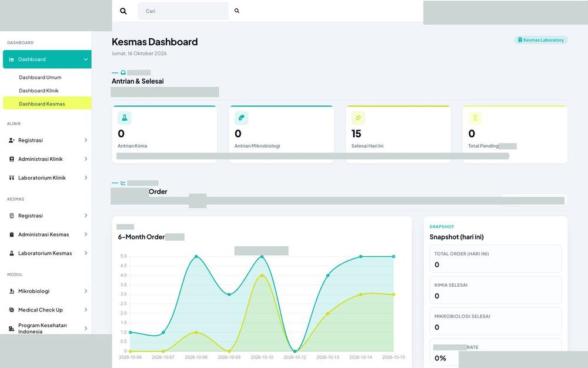Click the Administrasi Klinik icon
Screen dimensions: 588x368
pyautogui.click(x=12, y=159)
